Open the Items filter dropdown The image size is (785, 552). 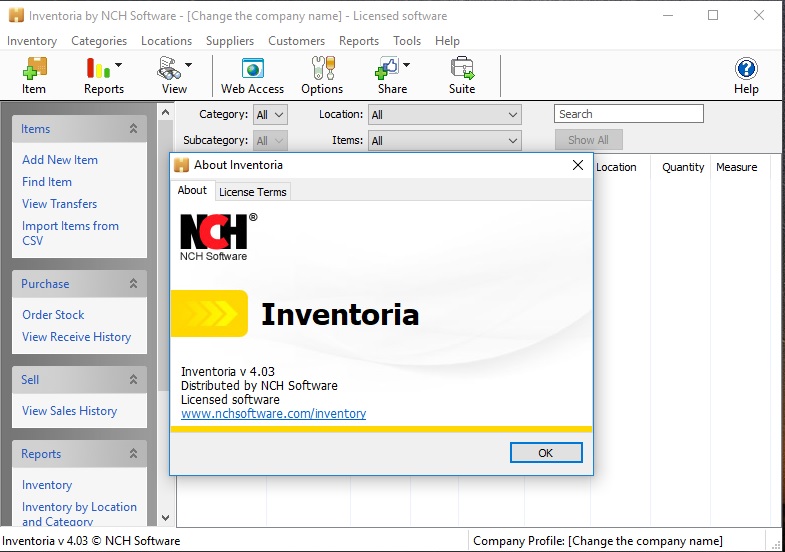pos(445,141)
